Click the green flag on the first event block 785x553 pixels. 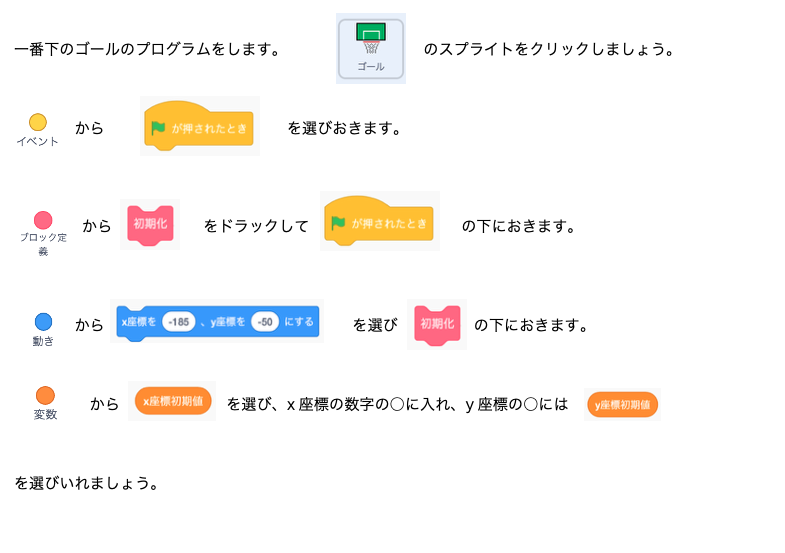158,128
